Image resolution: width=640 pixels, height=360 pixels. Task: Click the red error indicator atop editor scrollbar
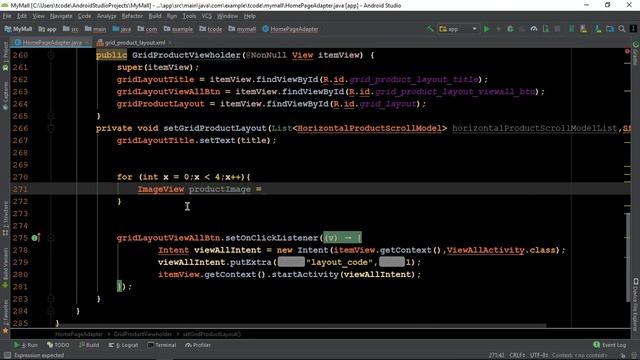coord(627,51)
